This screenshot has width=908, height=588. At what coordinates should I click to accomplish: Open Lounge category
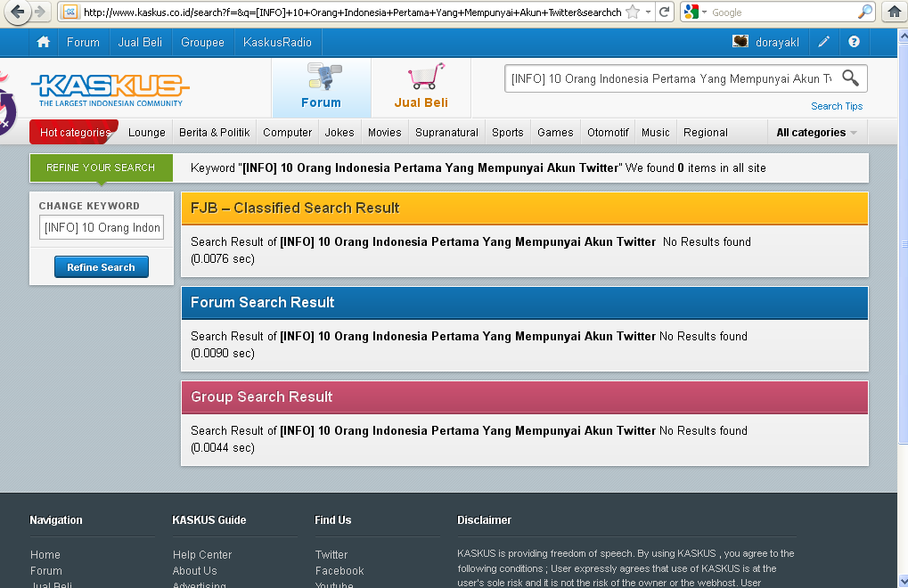point(146,133)
